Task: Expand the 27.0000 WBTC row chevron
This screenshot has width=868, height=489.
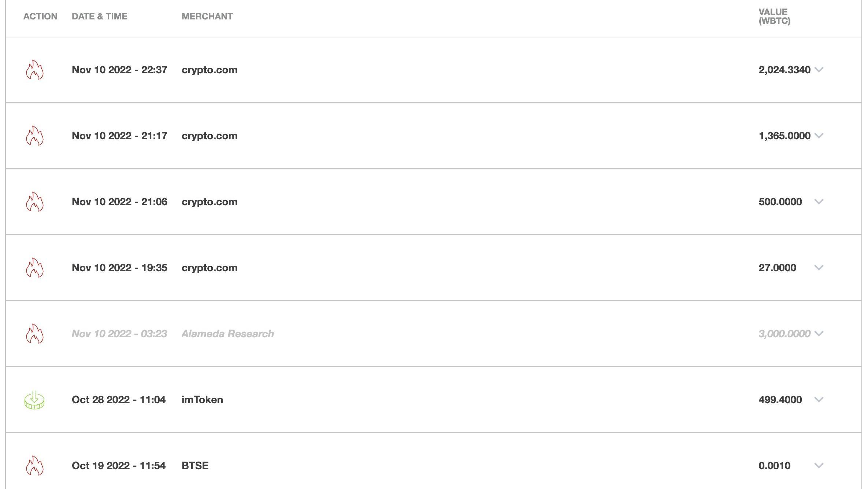Action: (x=819, y=268)
